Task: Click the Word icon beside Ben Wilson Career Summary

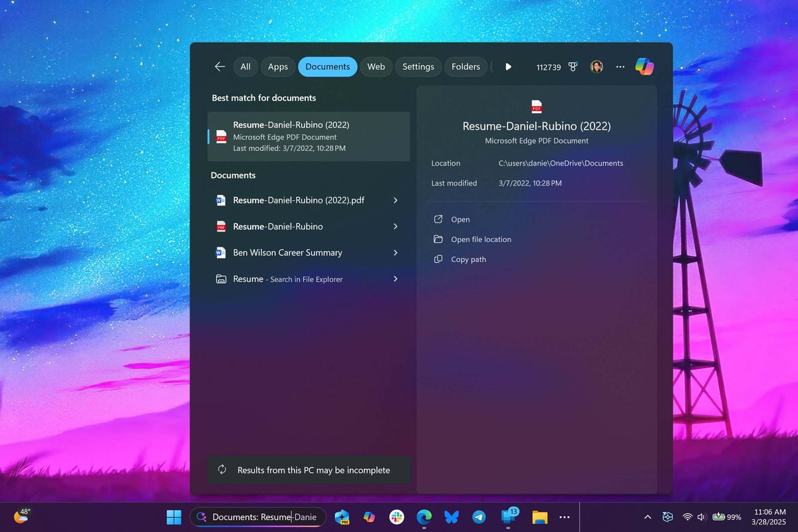Action: pyautogui.click(x=221, y=253)
